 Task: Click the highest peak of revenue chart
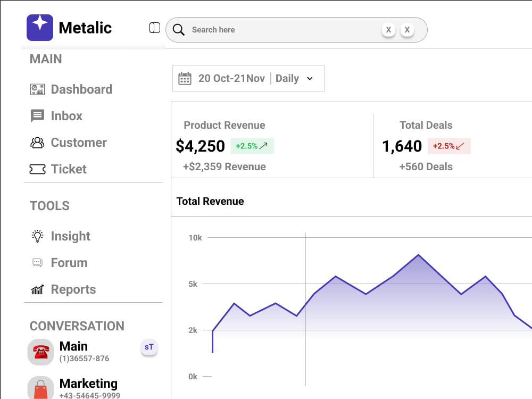(x=418, y=254)
